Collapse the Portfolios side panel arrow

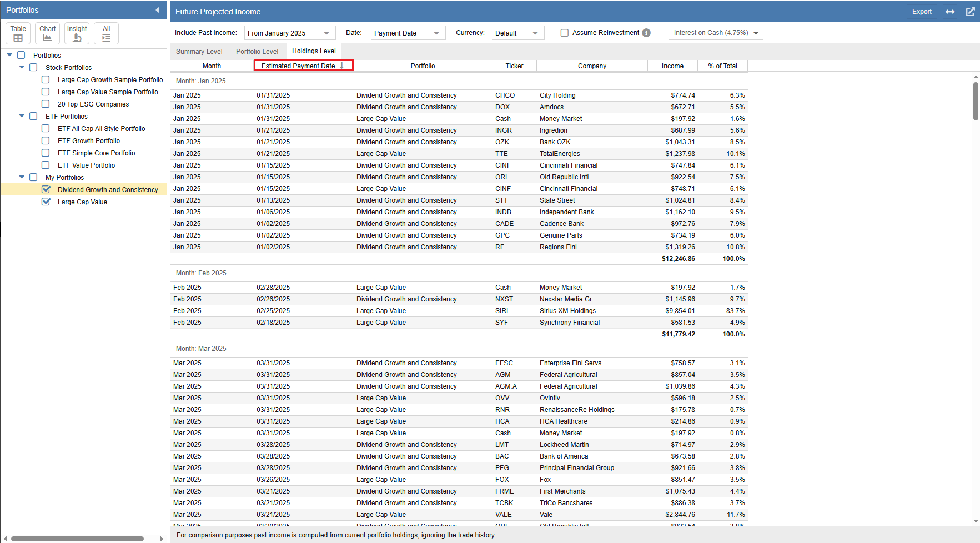[157, 10]
